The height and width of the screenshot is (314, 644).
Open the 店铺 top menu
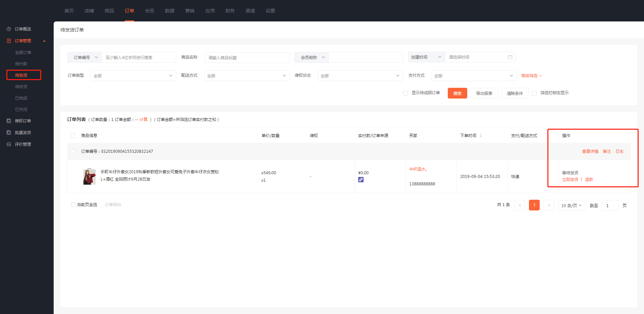point(89,11)
